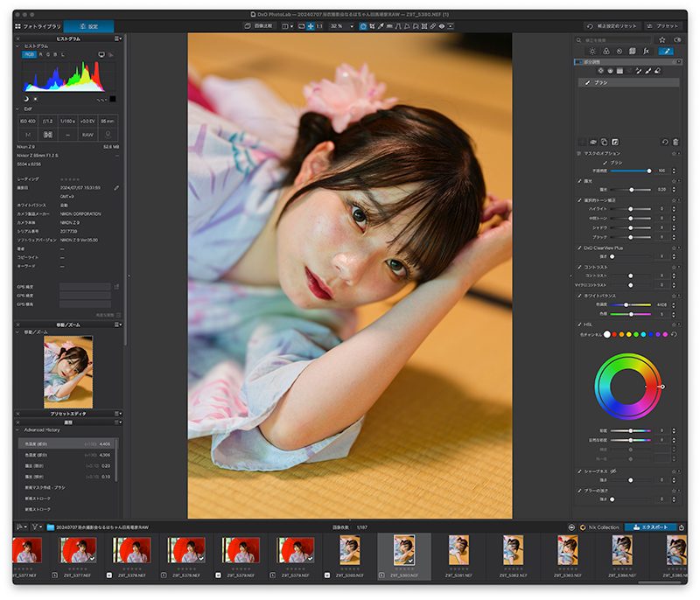This screenshot has width=700, height=600.
Task: Pick the white balance eyedropper tool
Action: (x=381, y=26)
